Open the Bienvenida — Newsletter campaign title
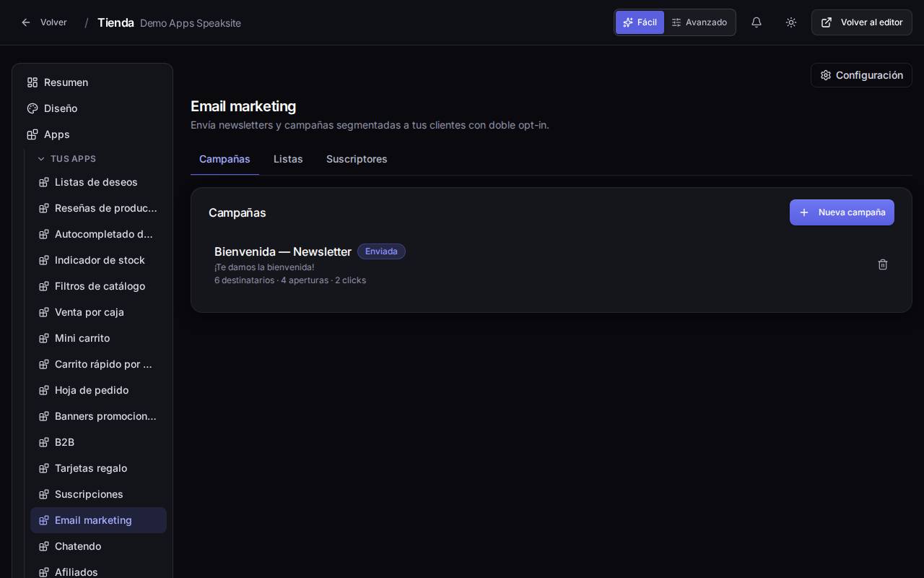This screenshot has height=578, width=924. pyautogui.click(x=283, y=251)
